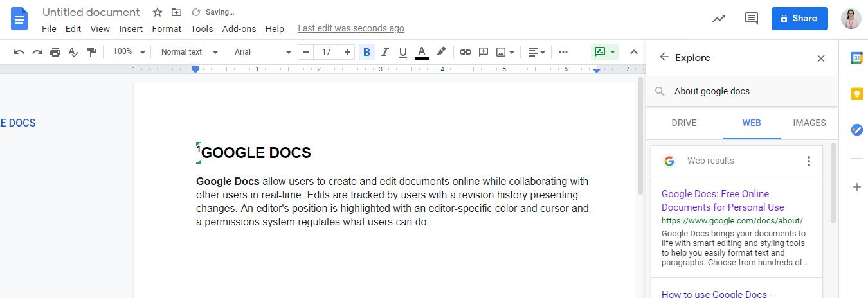Open comment history
868x298 pixels.
point(751,19)
